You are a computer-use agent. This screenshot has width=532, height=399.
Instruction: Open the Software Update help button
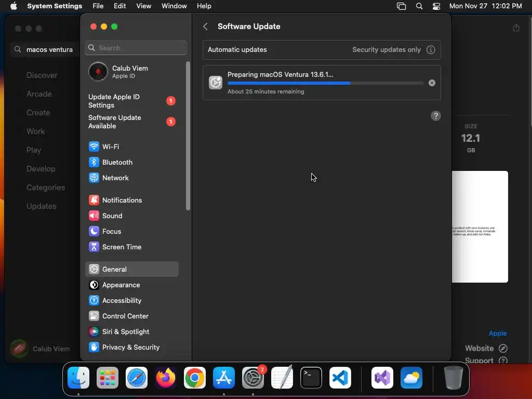(436, 116)
